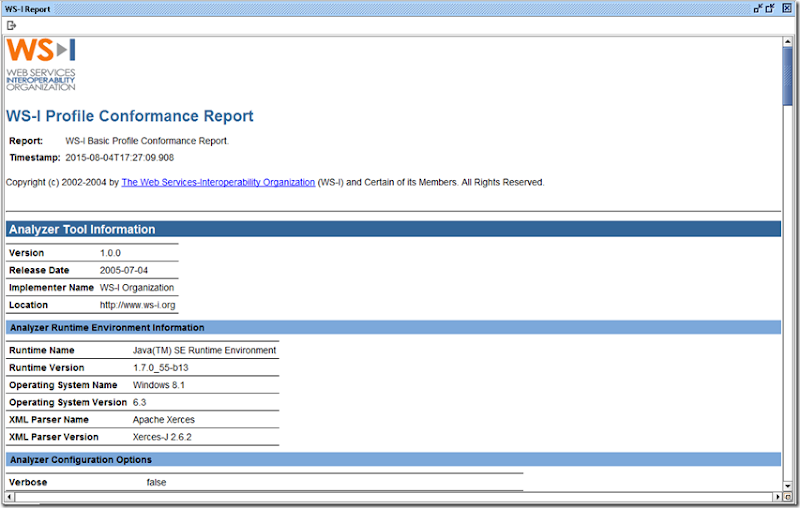Select operating system version 6.3
The width and height of the screenshot is (800, 508).
click(x=139, y=402)
